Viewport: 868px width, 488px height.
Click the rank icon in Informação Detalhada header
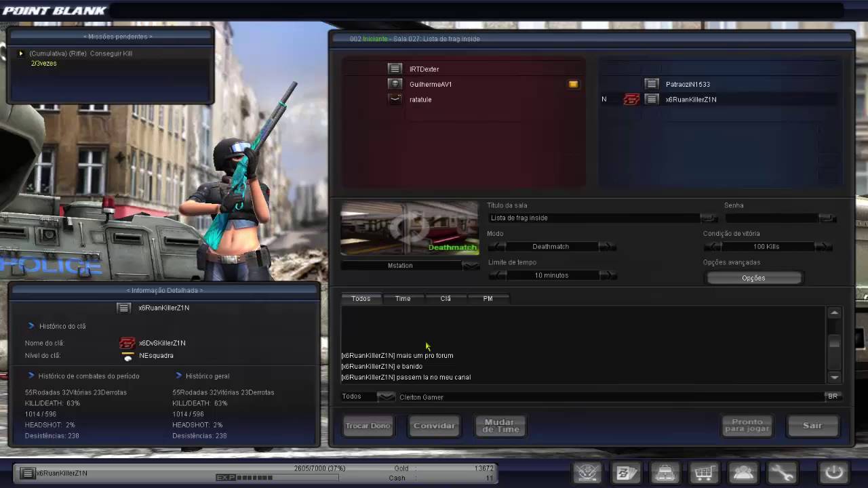pos(123,308)
